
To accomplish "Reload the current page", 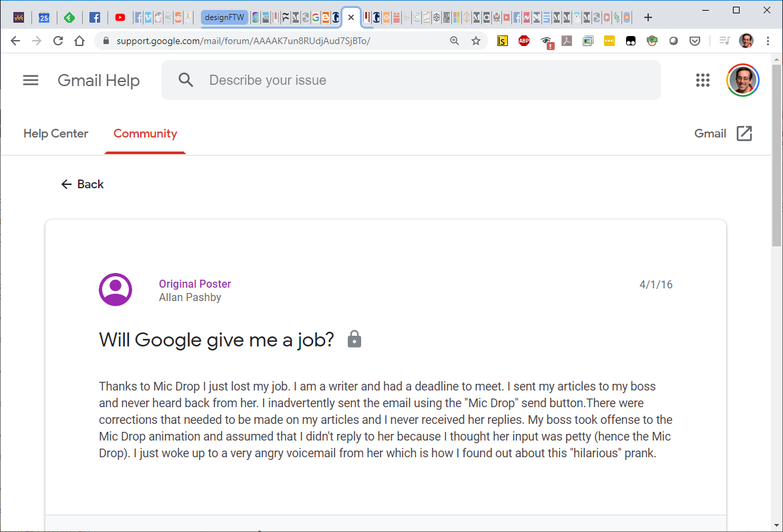I will point(58,41).
